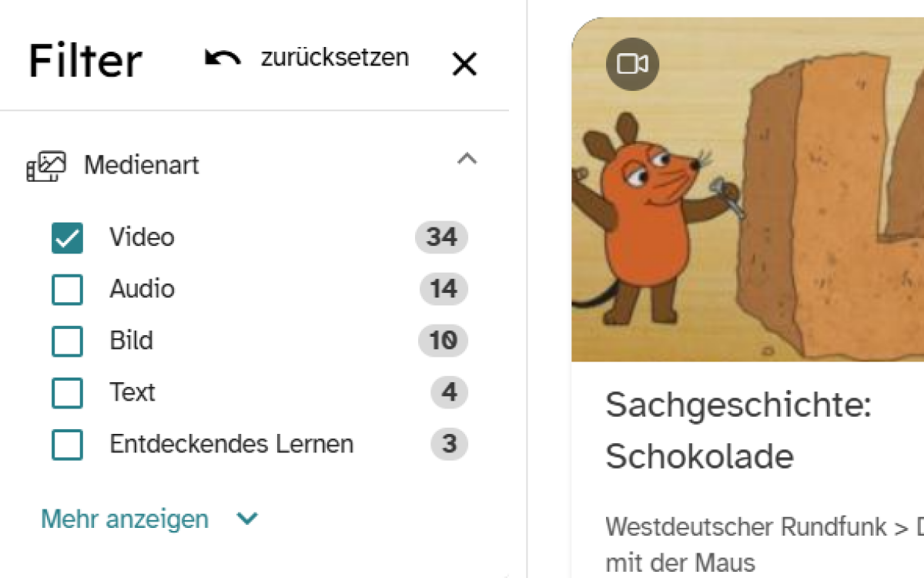Uncheck the Video checkbox
The height and width of the screenshot is (578, 924).
coord(67,237)
